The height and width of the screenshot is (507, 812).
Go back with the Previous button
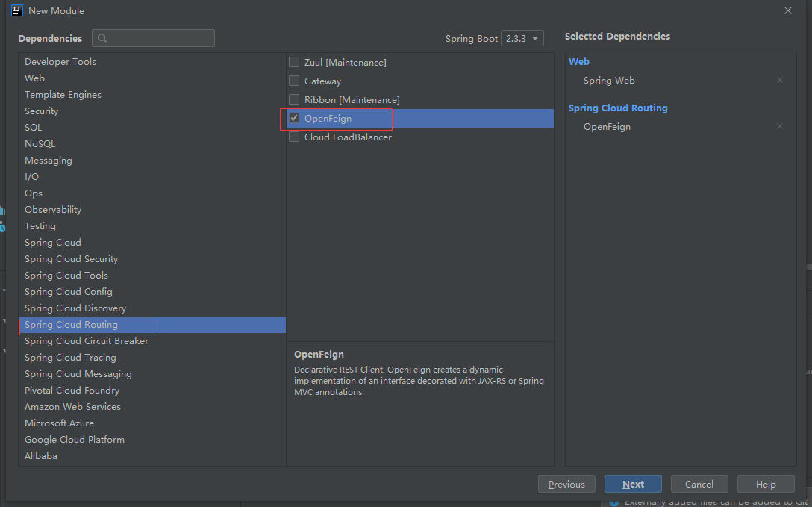tap(566, 484)
